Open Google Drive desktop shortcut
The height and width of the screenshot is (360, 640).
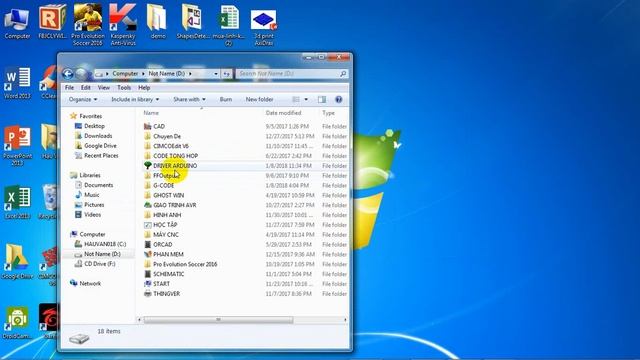[17, 262]
